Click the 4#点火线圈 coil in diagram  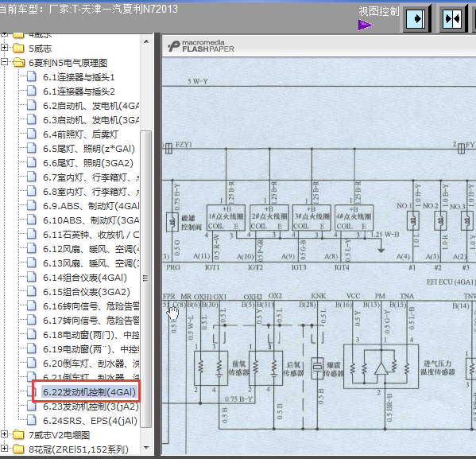coord(354,218)
